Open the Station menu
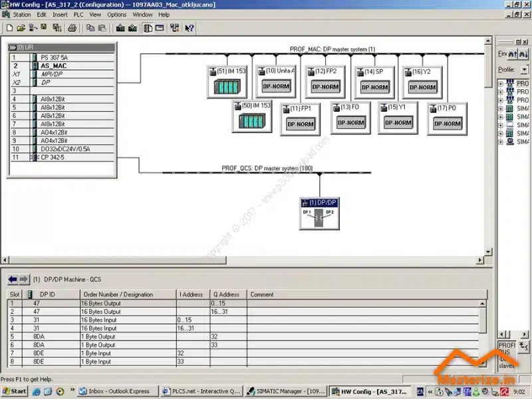Image resolution: width=532 pixels, height=399 pixels. [21, 15]
